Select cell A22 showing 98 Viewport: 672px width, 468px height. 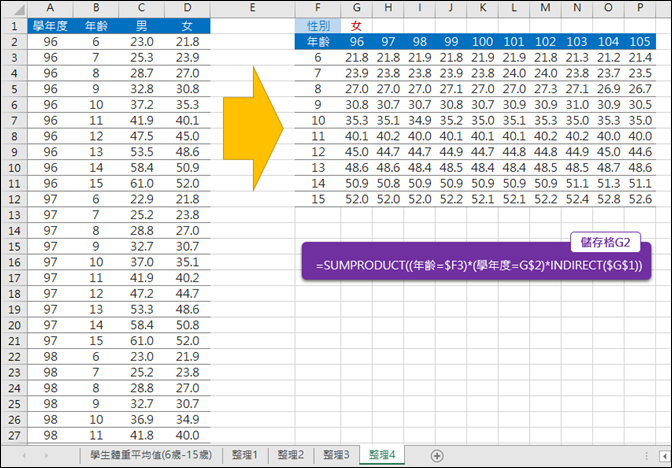50,357
